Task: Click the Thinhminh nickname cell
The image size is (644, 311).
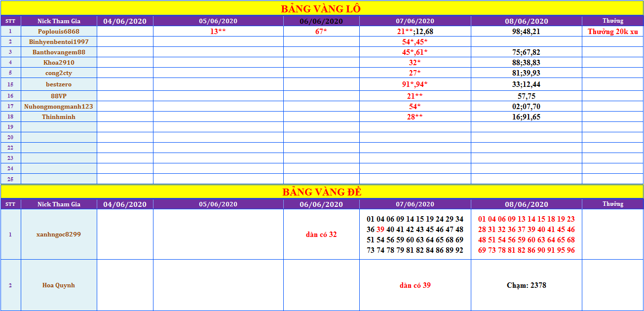Action: click(x=59, y=117)
